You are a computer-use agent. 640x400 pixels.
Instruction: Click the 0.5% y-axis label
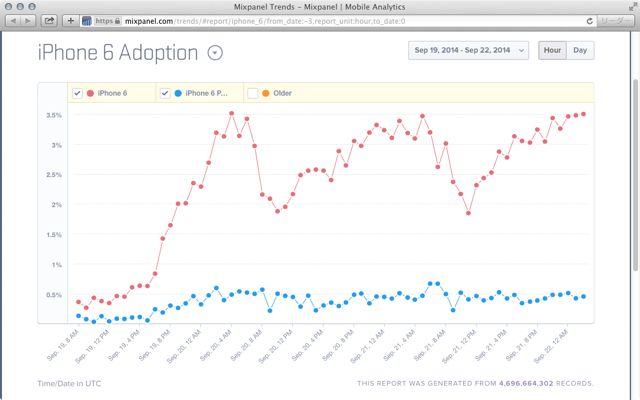54,295
